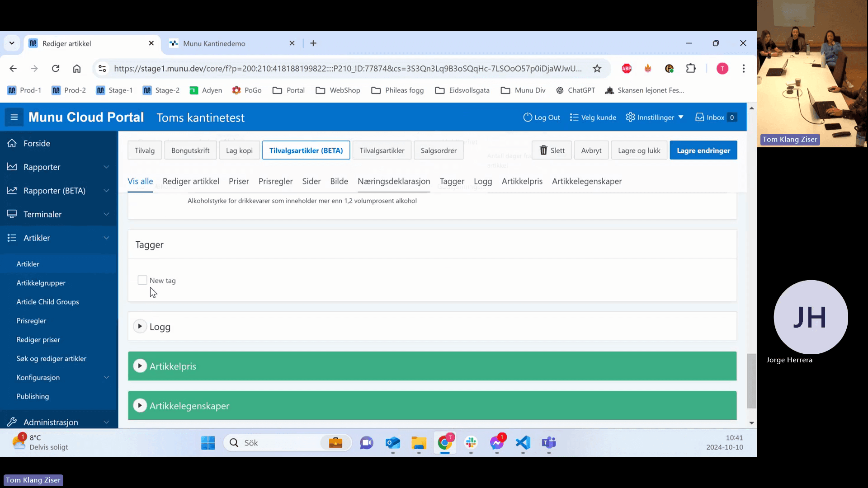The width and height of the screenshot is (868, 488).
Task: Open File Explorer from the taskbar
Action: pyautogui.click(x=419, y=443)
